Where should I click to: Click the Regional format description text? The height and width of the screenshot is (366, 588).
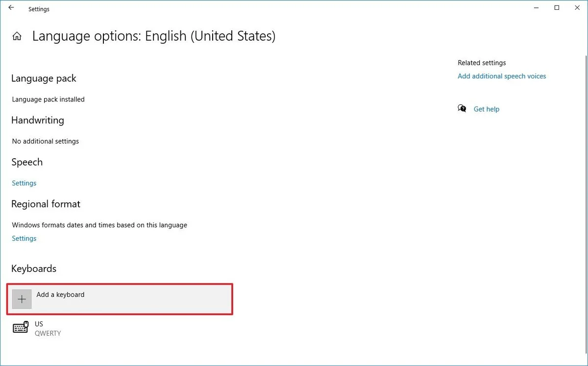[x=99, y=225]
